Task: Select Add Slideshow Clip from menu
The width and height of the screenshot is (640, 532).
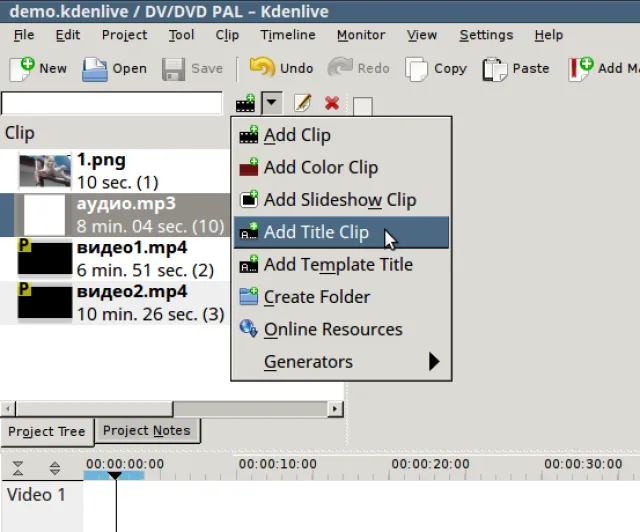Action: pyautogui.click(x=341, y=200)
